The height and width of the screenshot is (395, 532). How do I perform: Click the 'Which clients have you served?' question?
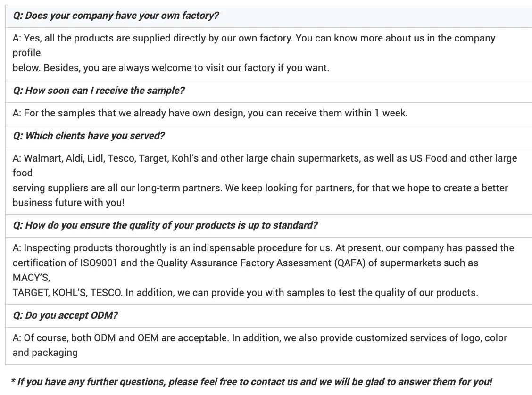(89, 136)
